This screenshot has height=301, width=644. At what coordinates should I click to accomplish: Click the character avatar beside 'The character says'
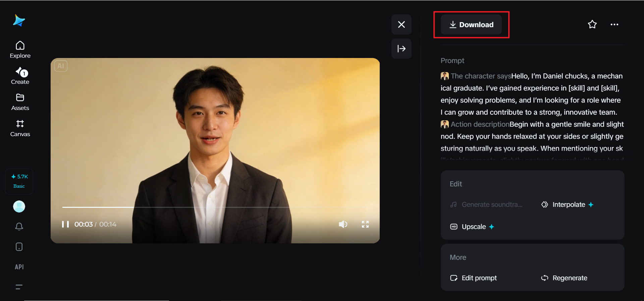[x=445, y=76]
